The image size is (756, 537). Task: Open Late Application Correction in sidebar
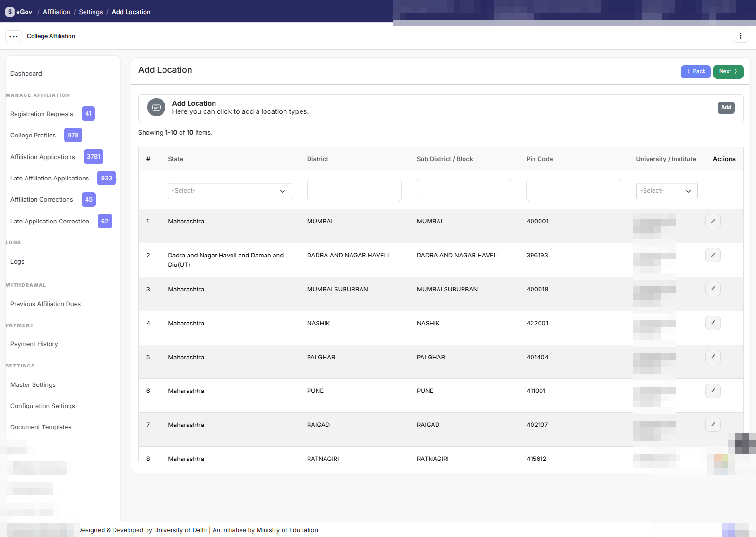coord(50,221)
